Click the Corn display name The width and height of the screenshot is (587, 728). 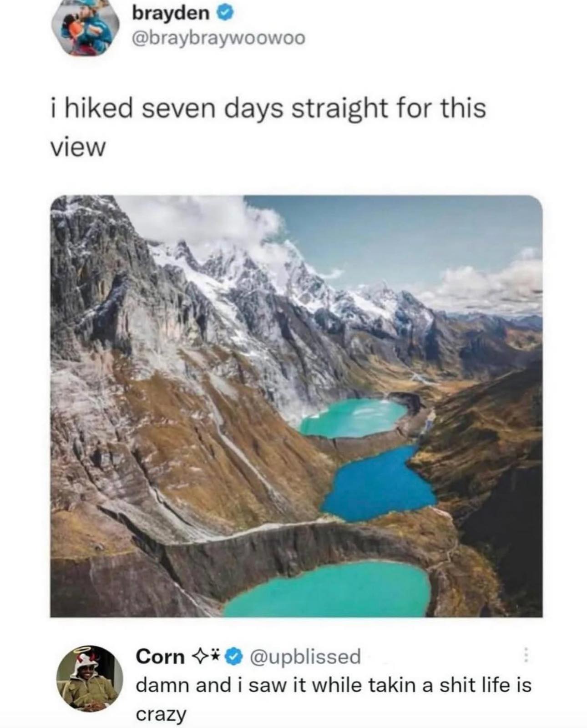point(162,657)
